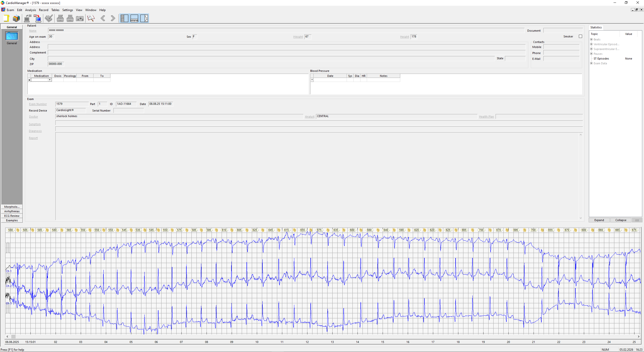The height and width of the screenshot is (352, 644).
Task: Click the search book magnifier icon
Action: (x=91, y=18)
